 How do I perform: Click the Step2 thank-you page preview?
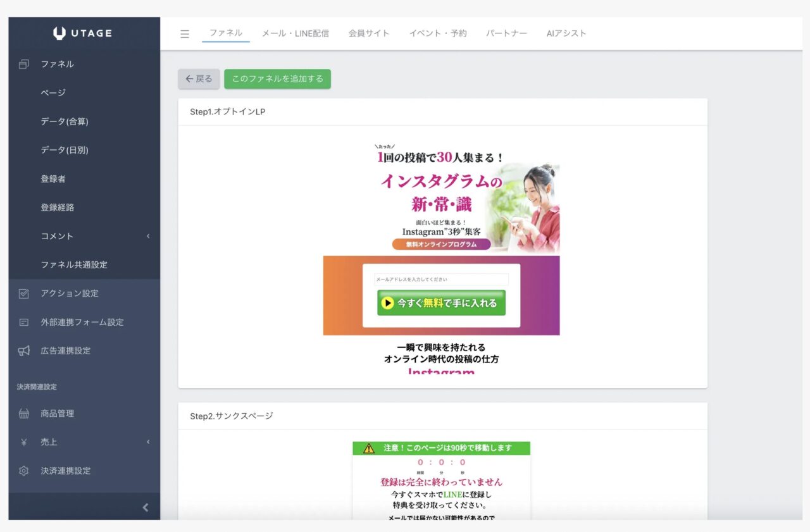point(441,481)
